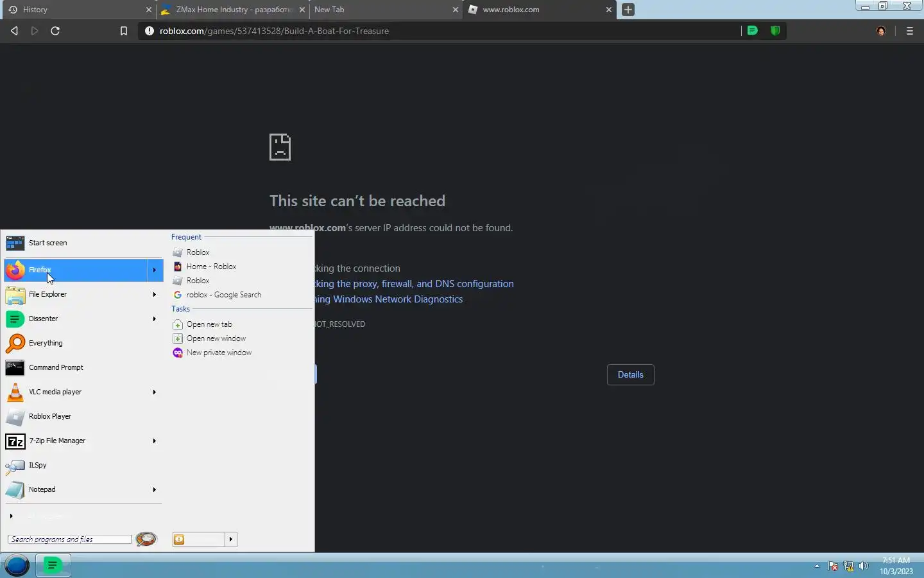924x578 pixels.
Task: Click the green shield icon in toolbar
Action: (775, 30)
